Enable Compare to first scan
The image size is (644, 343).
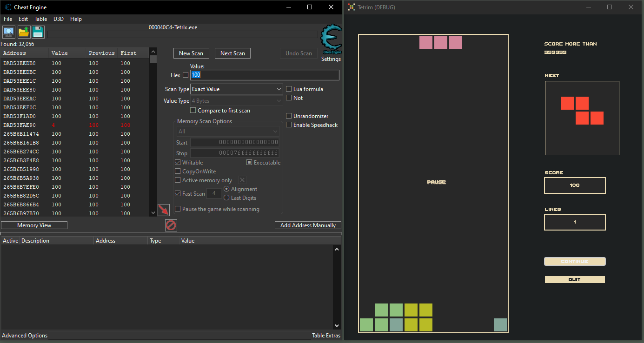pos(193,110)
